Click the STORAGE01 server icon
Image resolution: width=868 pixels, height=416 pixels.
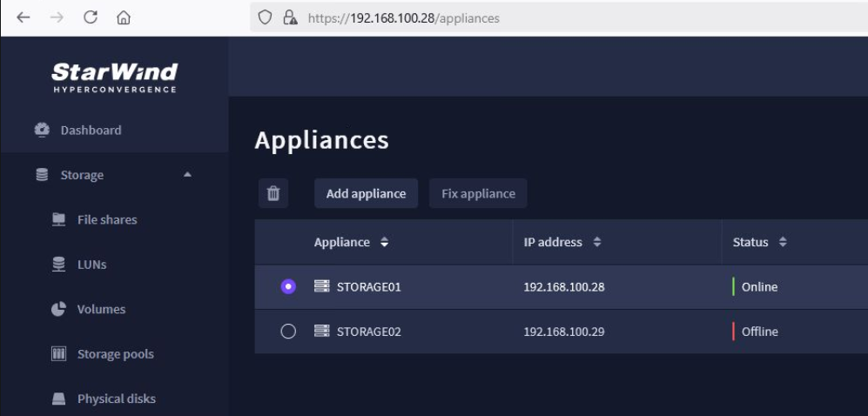321,286
